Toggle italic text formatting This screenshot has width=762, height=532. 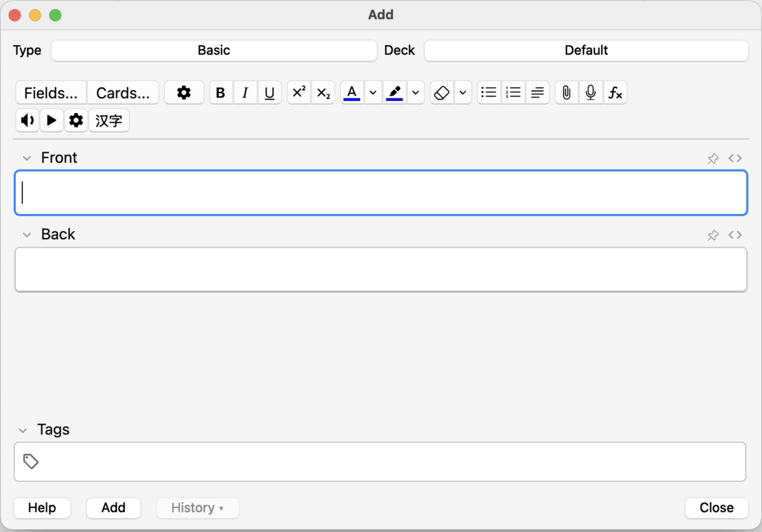pos(244,93)
